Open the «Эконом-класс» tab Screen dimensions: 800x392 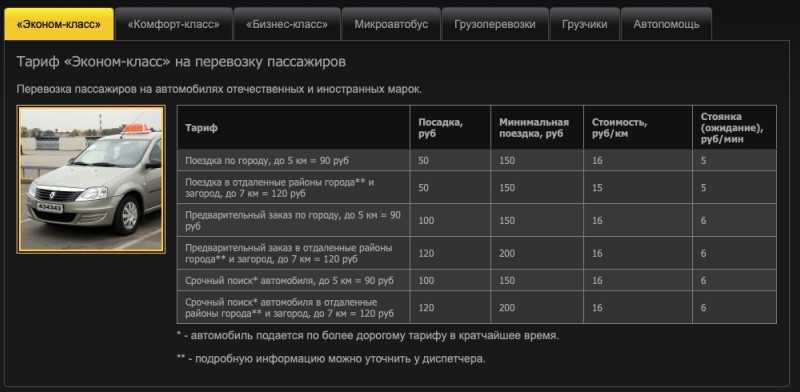point(59,24)
